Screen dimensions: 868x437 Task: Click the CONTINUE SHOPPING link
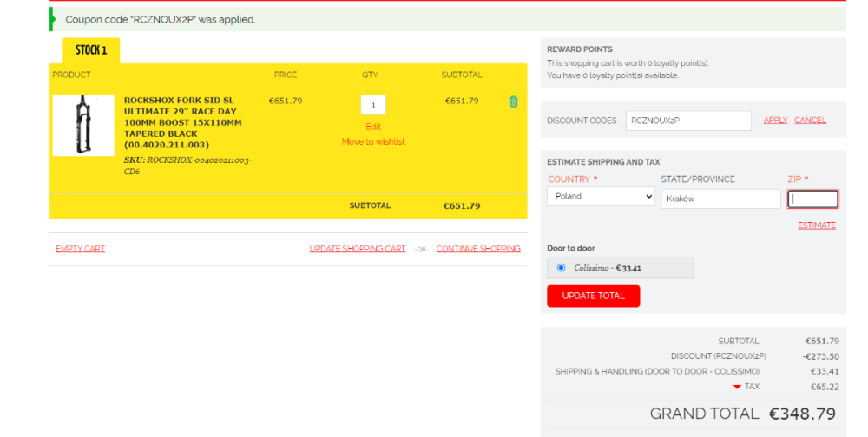[478, 249]
